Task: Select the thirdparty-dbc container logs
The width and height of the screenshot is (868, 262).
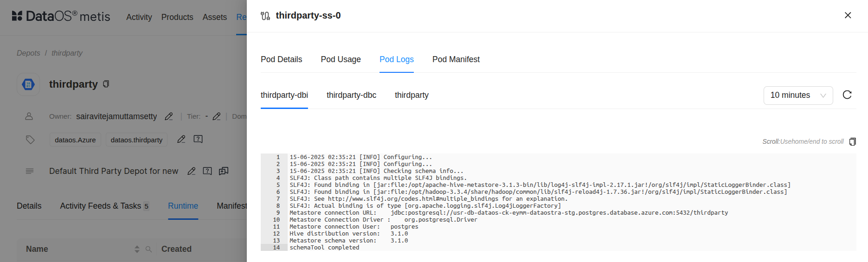Action: [351, 95]
